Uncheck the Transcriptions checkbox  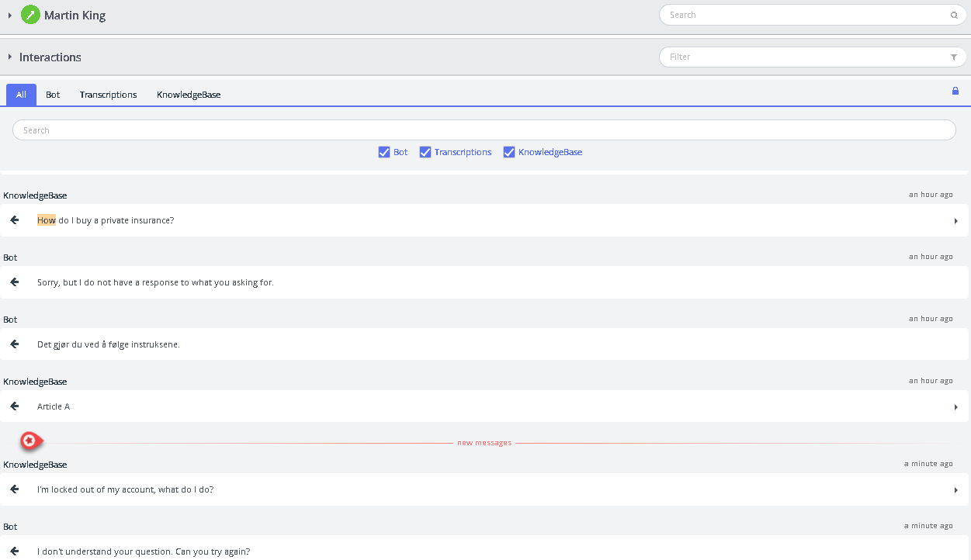[x=425, y=152]
